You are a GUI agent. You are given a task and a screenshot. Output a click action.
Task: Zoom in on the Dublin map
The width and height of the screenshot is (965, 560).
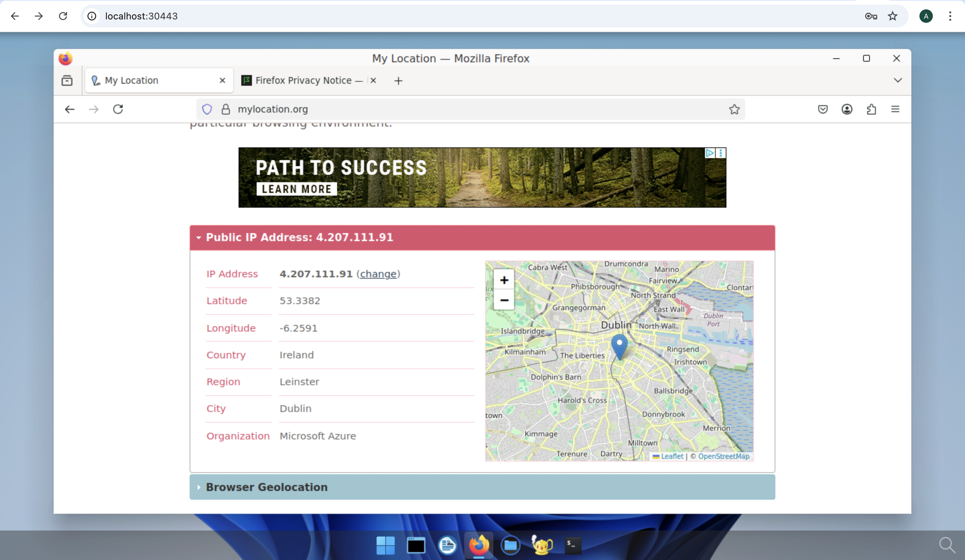(x=504, y=280)
